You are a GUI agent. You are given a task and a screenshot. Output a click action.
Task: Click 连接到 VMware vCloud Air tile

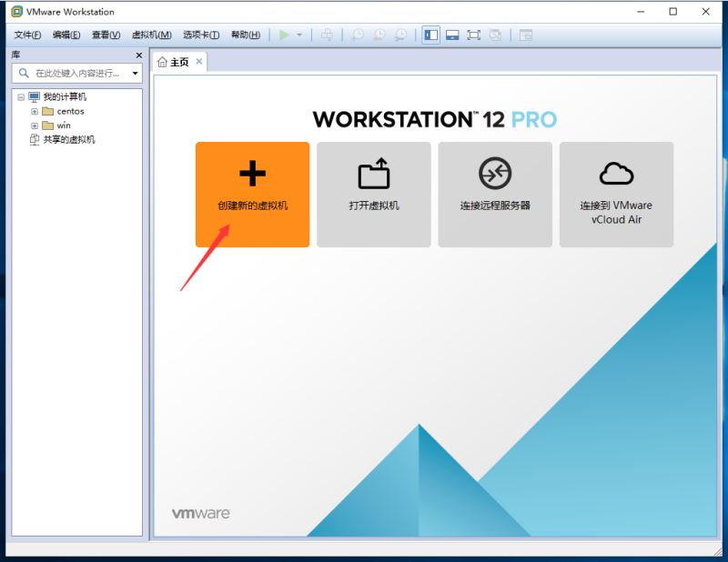(x=616, y=194)
